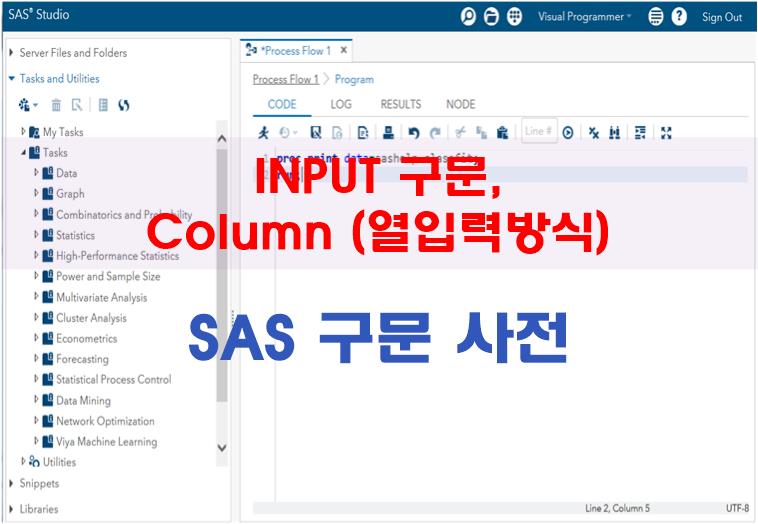The width and height of the screenshot is (758, 524).
Task: Click the format code icon
Action: (640, 132)
